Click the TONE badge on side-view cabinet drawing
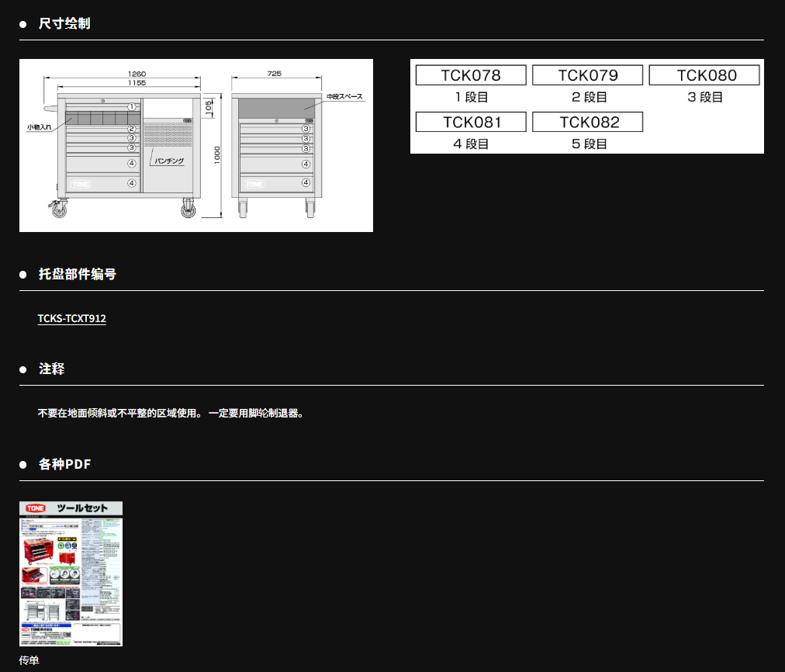 [254, 184]
